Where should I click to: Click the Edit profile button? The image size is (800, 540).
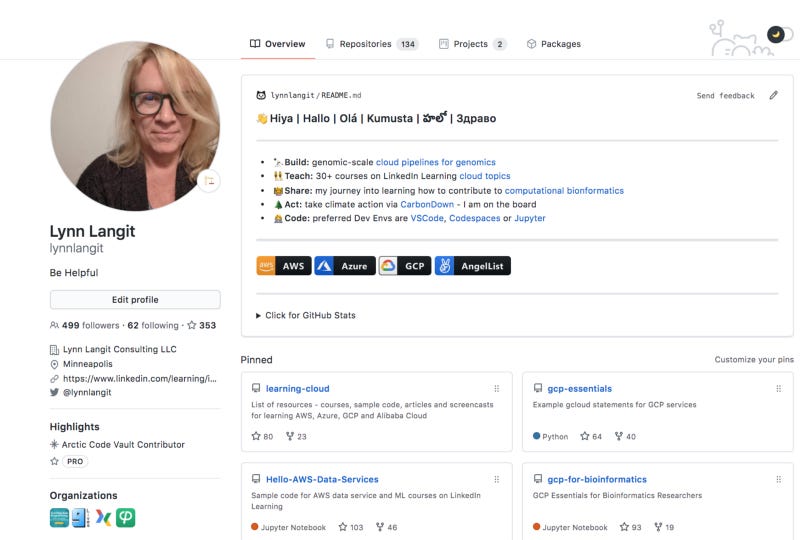135,300
